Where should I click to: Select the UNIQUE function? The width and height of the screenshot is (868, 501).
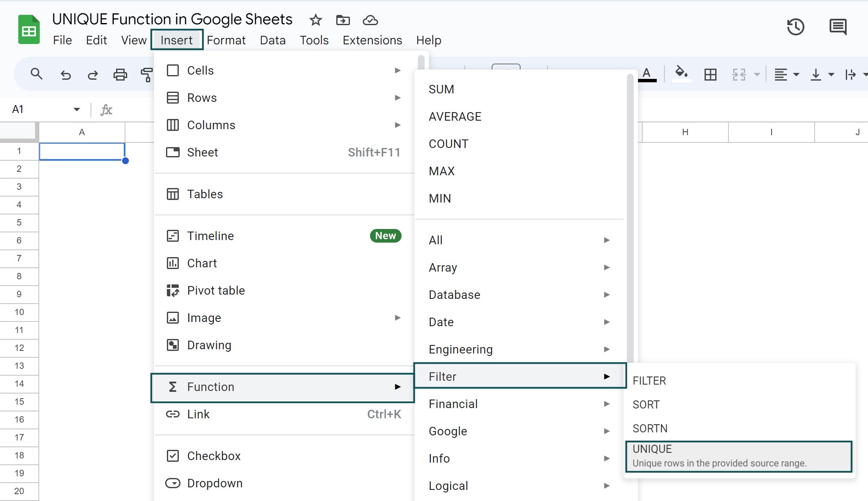pyautogui.click(x=739, y=456)
